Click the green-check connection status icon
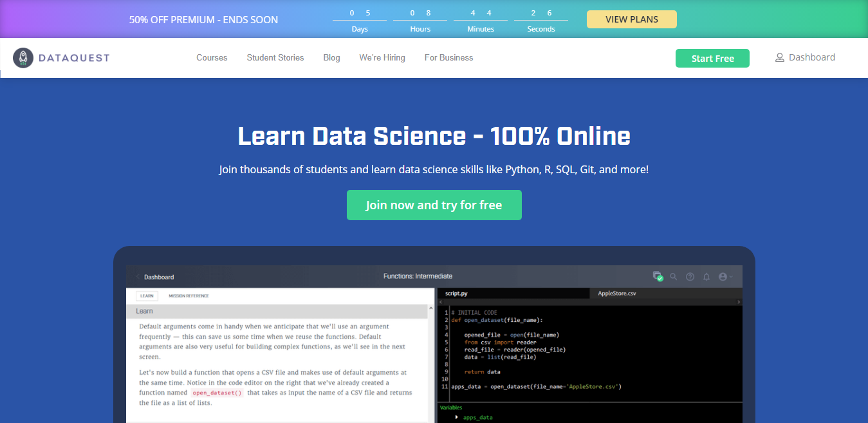868x423 pixels. (658, 276)
